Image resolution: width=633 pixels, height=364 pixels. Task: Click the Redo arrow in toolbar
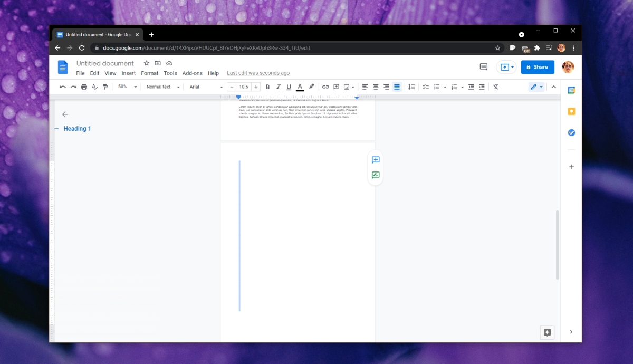(73, 87)
